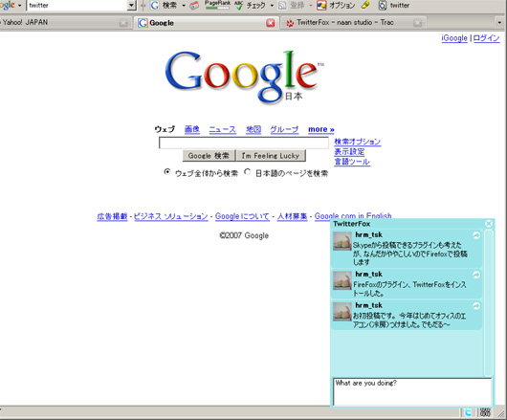Click the TwitterFox status bar icon
The width and height of the screenshot is (507, 420).
468,412
